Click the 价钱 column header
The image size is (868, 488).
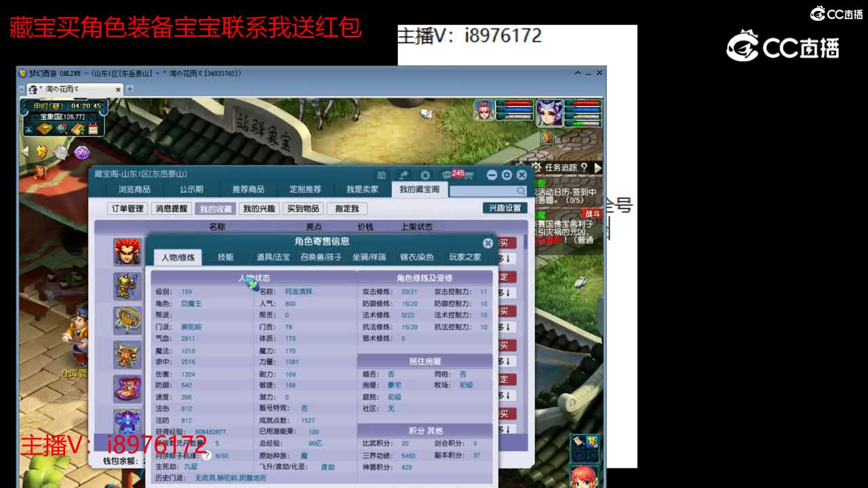coord(366,227)
